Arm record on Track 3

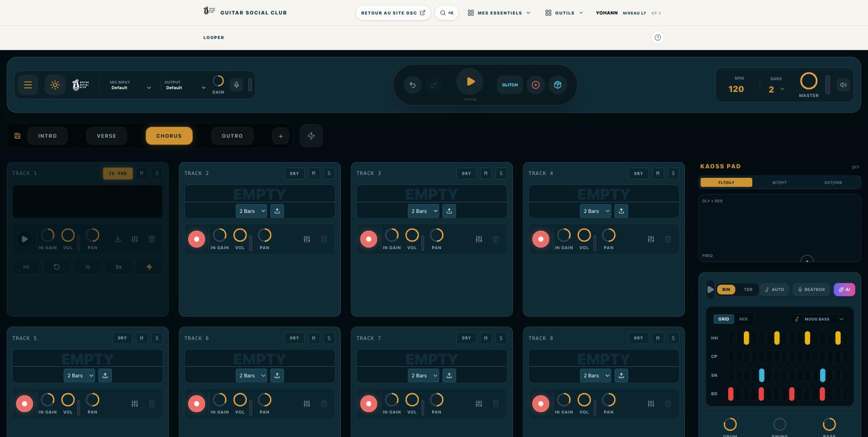(x=369, y=239)
